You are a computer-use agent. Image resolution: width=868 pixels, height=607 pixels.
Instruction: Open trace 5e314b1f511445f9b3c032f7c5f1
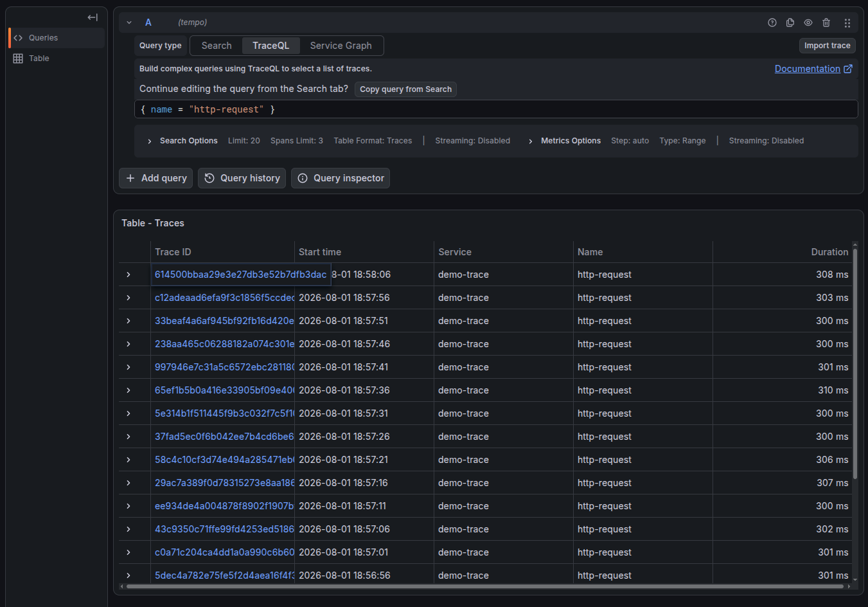point(224,413)
